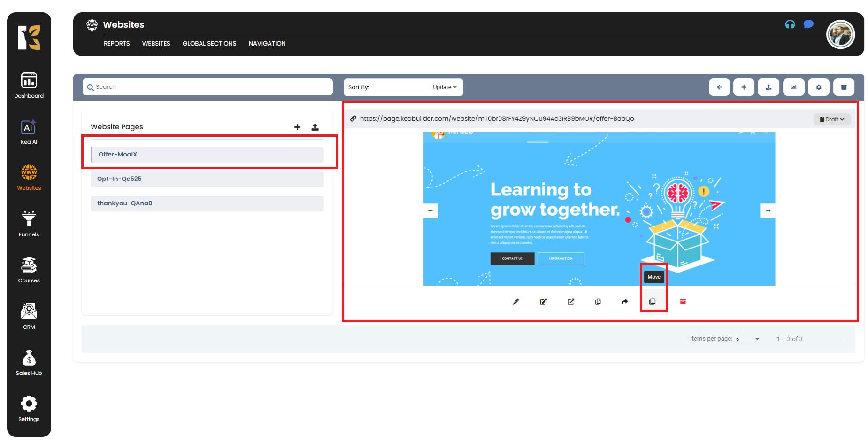The image size is (868, 444).
Task: Click the share arrow icon under preview
Action: (x=624, y=302)
